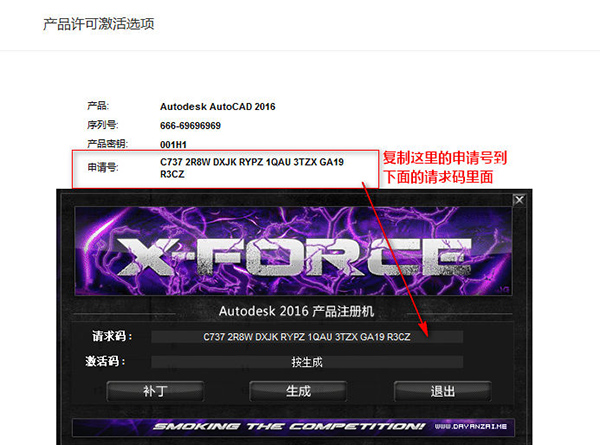Click the Autodesk AutoCAD 2016 product name

tap(217, 107)
